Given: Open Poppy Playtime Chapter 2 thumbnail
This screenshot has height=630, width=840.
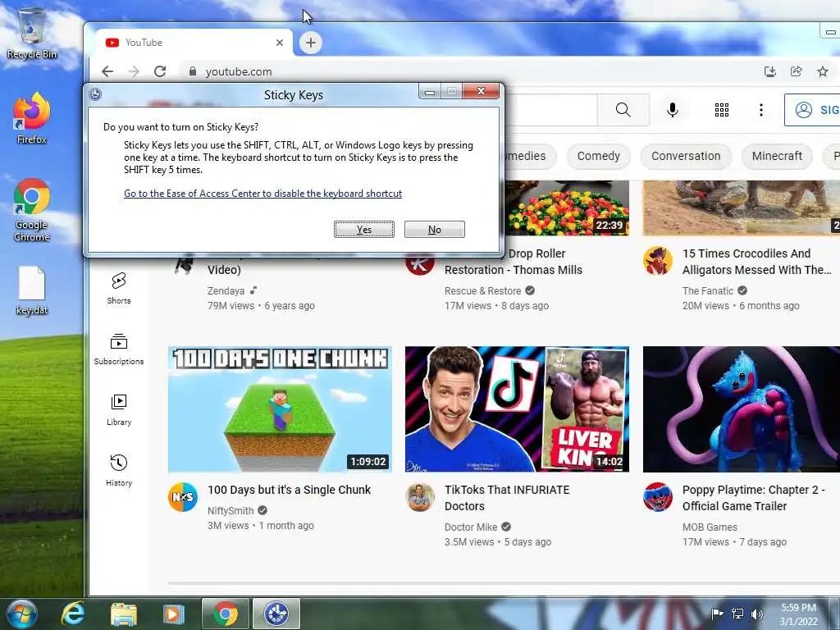Looking at the screenshot, I should tap(742, 409).
